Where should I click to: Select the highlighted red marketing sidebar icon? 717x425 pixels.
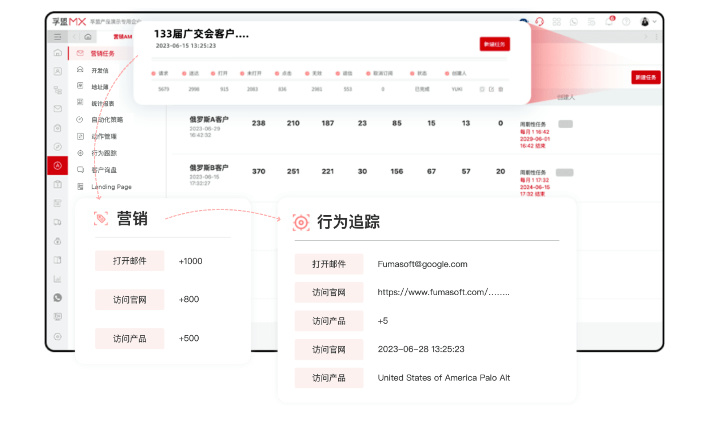(x=58, y=165)
